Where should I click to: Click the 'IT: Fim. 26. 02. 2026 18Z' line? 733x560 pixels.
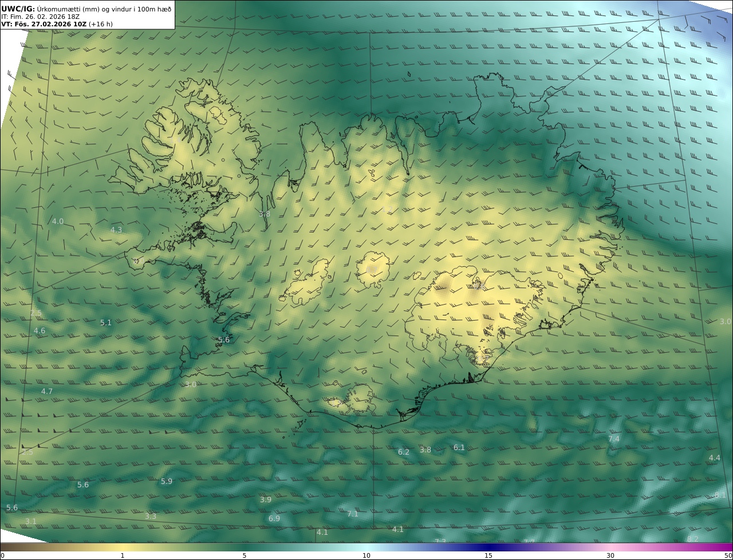(40, 17)
